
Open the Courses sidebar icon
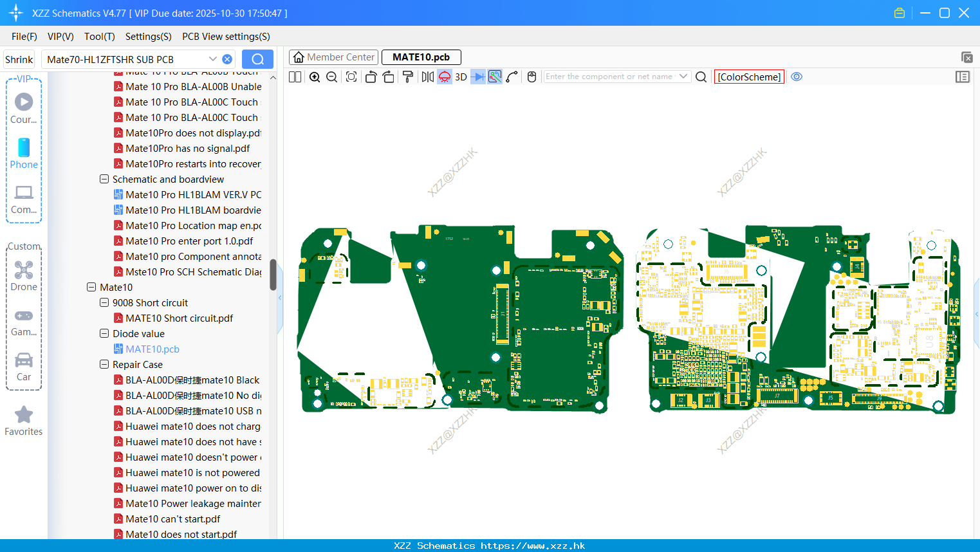point(24,107)
